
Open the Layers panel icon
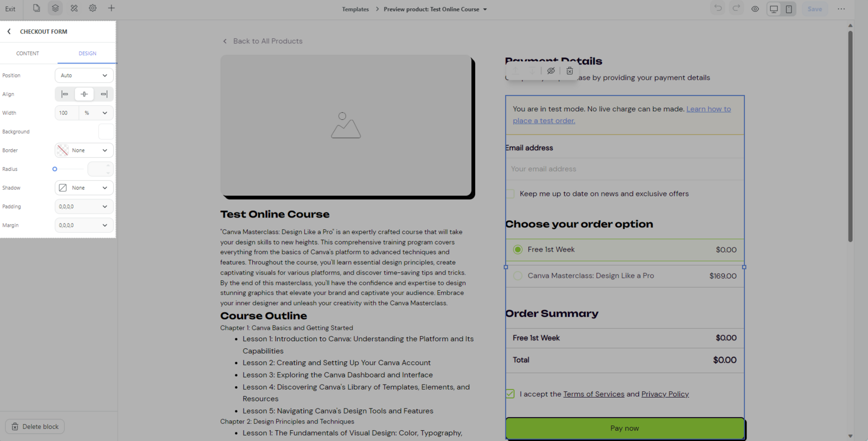coord(55,8)
